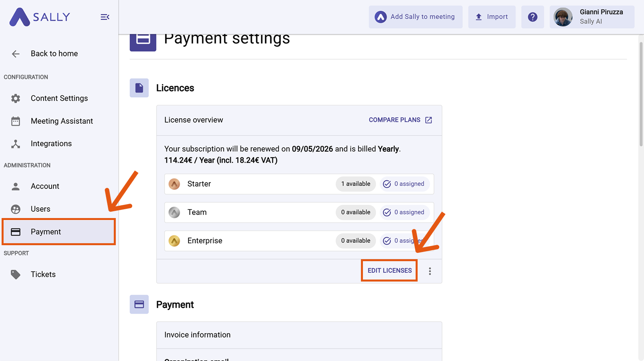Screen dimensions: 644x361
Task: Toggle the sidebar collapse control
Action: (x=105, y=17)
